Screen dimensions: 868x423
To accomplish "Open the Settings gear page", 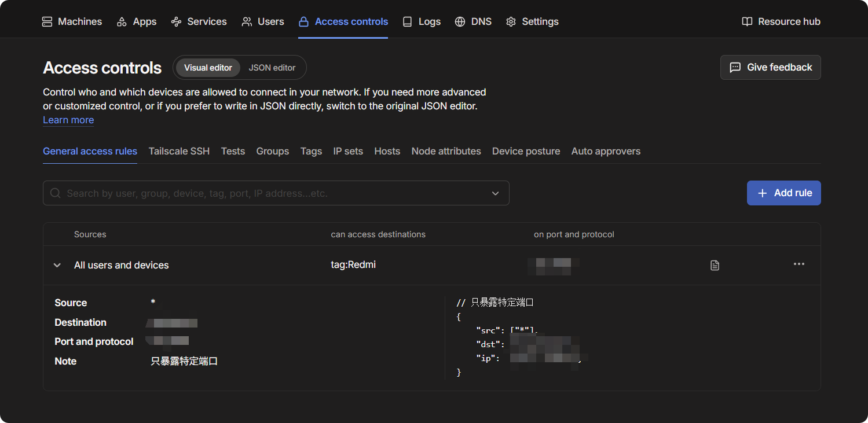I will click(532, 21).
